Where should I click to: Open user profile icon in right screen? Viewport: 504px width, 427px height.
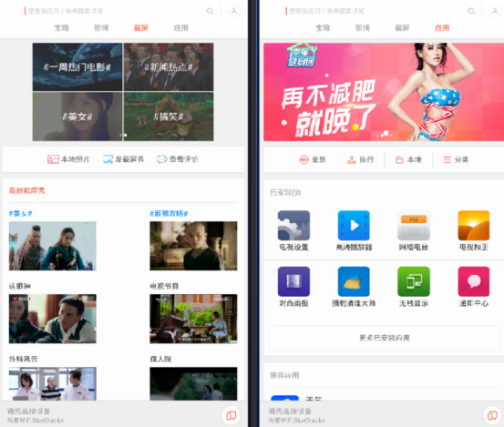coord(495,11)
